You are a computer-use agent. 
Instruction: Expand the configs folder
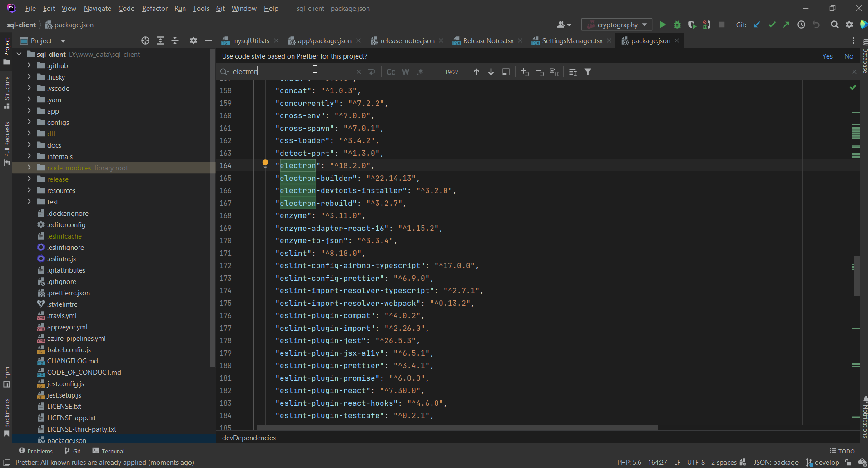click(x=29, y=122)
